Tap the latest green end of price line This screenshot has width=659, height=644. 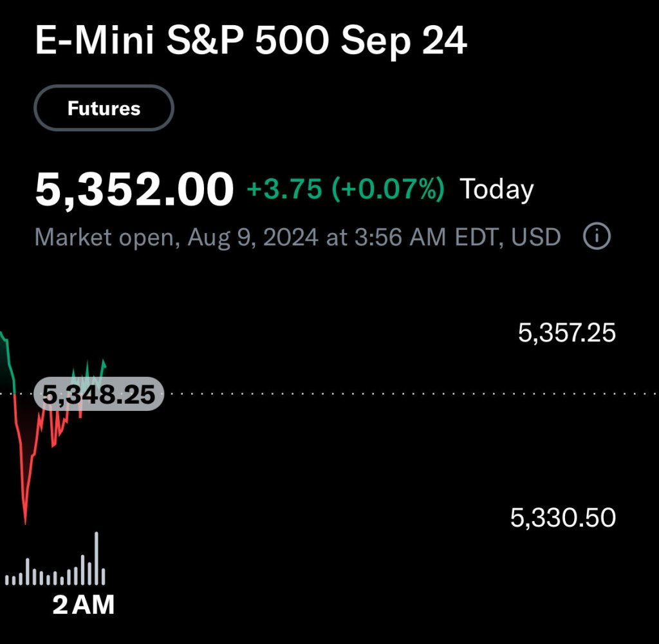click(x=104, y=362)
